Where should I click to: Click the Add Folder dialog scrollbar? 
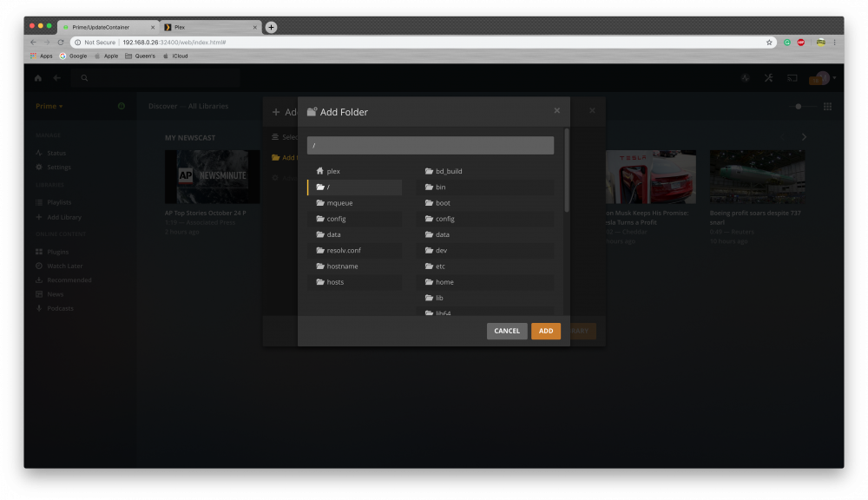click(x=566, y=170)
